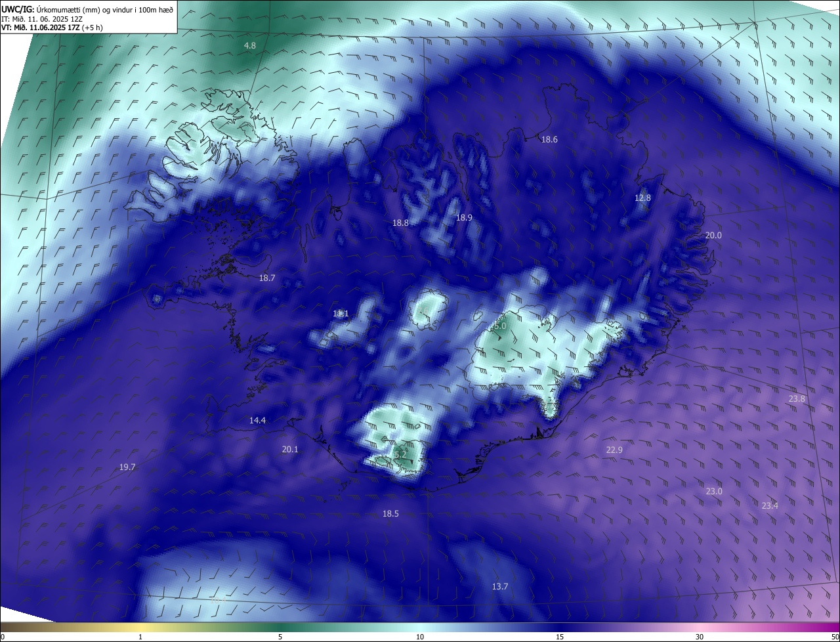Click the colorbar tick label 10
The width and height of the screenshot is (840, 642).
tap(420, 637)
